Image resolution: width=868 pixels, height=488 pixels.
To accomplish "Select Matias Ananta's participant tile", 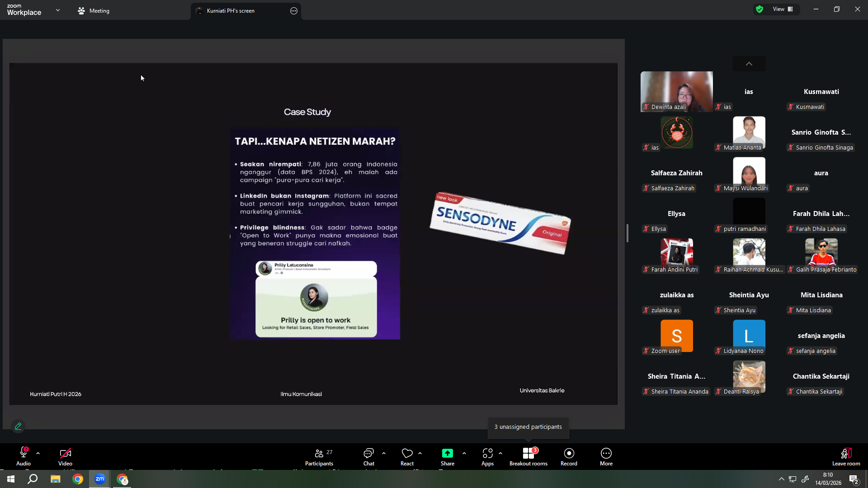I will [749, 132].
